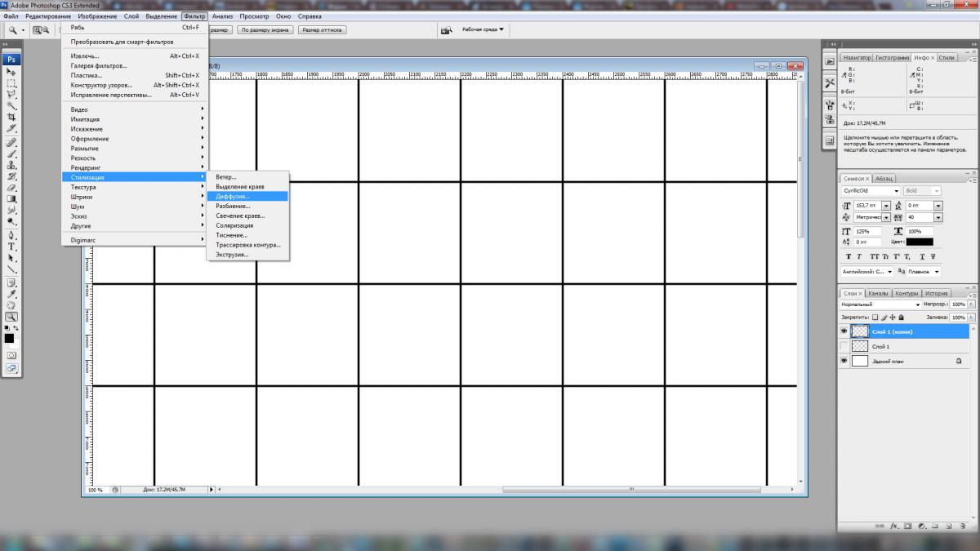Switch to the Каналы tab
The image size is (980, 551).
[879, 294]
